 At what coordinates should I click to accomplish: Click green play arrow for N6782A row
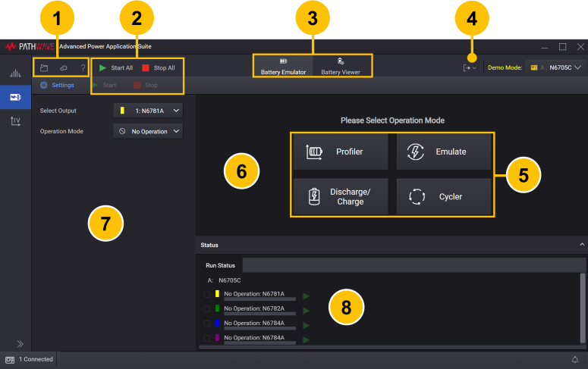[306, 311]
